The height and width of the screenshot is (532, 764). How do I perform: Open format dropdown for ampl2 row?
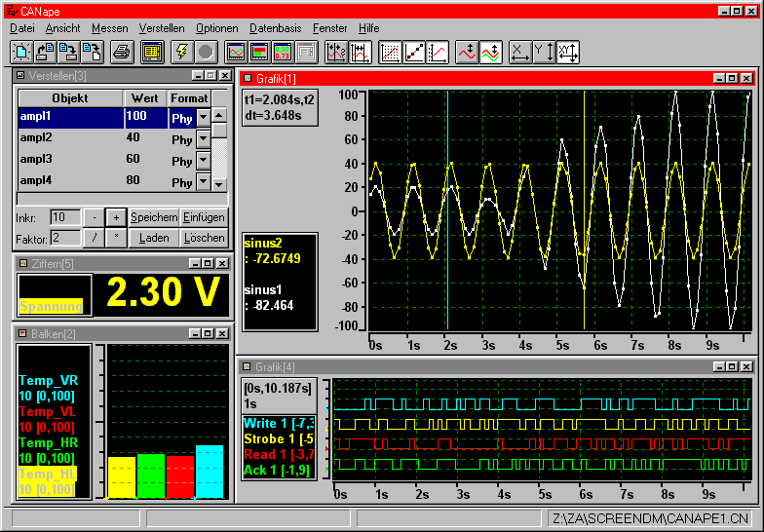pos(203,139)
